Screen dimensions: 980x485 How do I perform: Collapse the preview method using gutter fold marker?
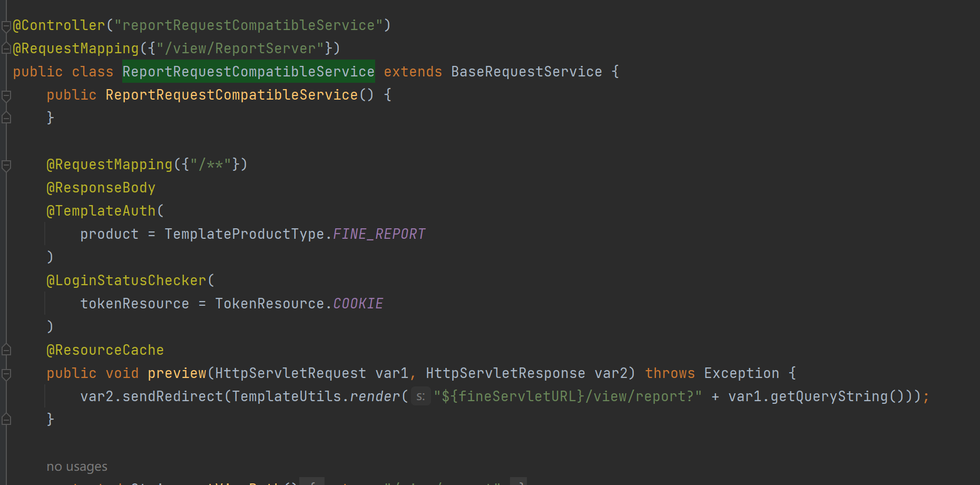pos(6,374)
